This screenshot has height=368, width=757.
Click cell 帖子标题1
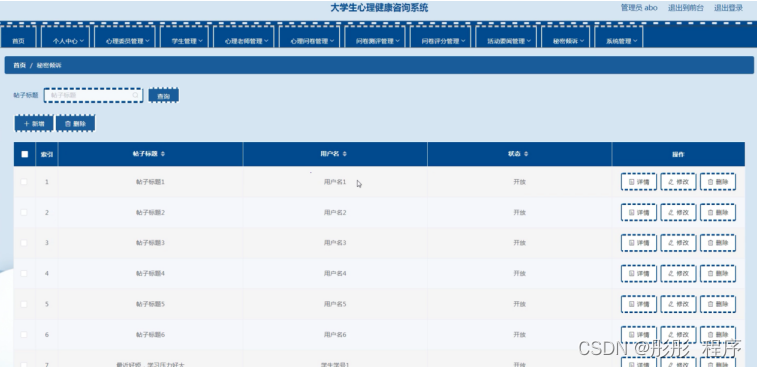click(x=150, y=182)
